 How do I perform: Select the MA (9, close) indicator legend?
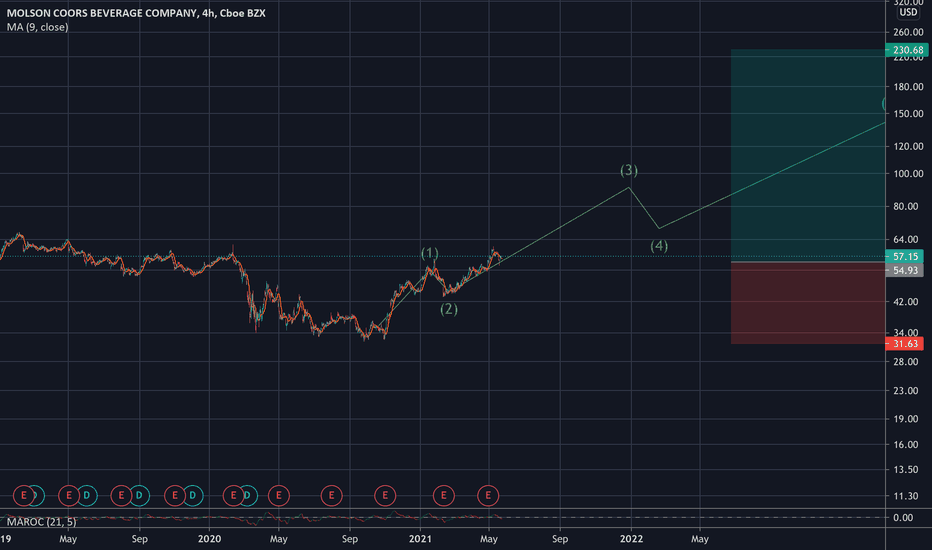(37, 27)
